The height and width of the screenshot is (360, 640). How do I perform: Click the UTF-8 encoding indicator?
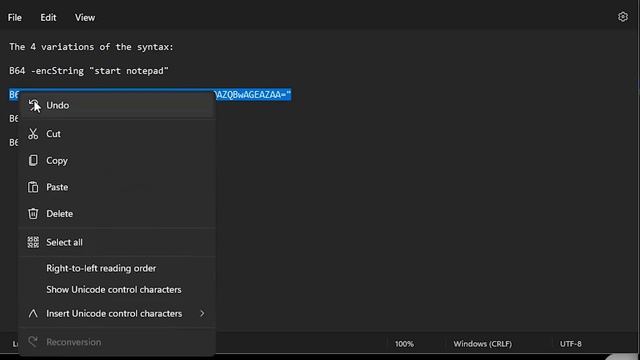coord(571,344)
